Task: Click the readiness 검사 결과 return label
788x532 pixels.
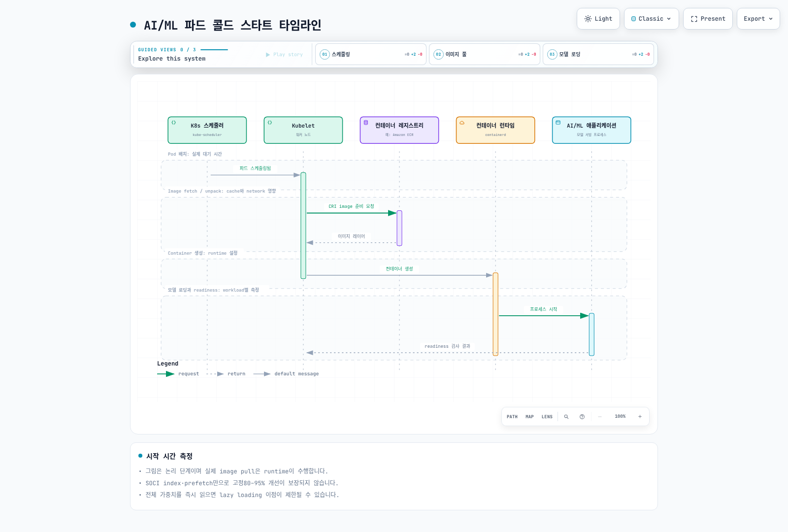Action: pyautogui.click(x=448, y=346)
